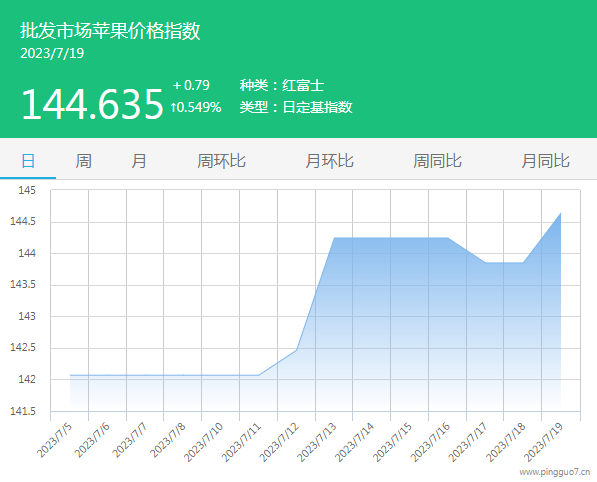The height and width of the screenshot is (482, 597).
Task: Click the header date 2023/7/19
Action: 52,53
